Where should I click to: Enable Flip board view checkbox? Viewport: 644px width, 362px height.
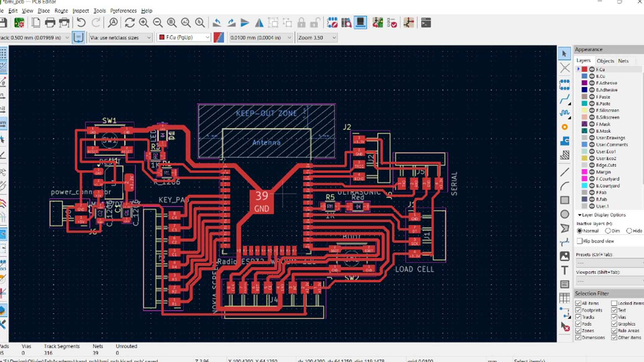coord(579,241)
